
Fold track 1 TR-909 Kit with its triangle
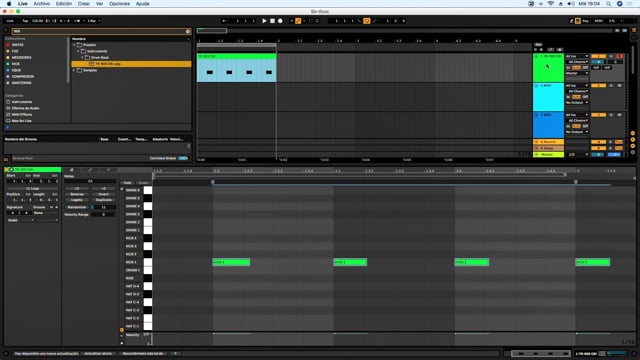click(536, 56)
